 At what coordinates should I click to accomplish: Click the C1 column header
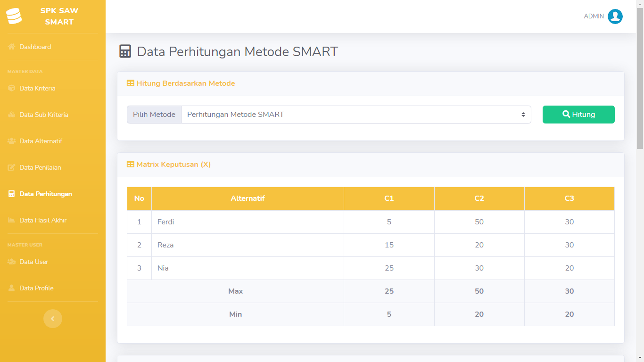point(389,198)
